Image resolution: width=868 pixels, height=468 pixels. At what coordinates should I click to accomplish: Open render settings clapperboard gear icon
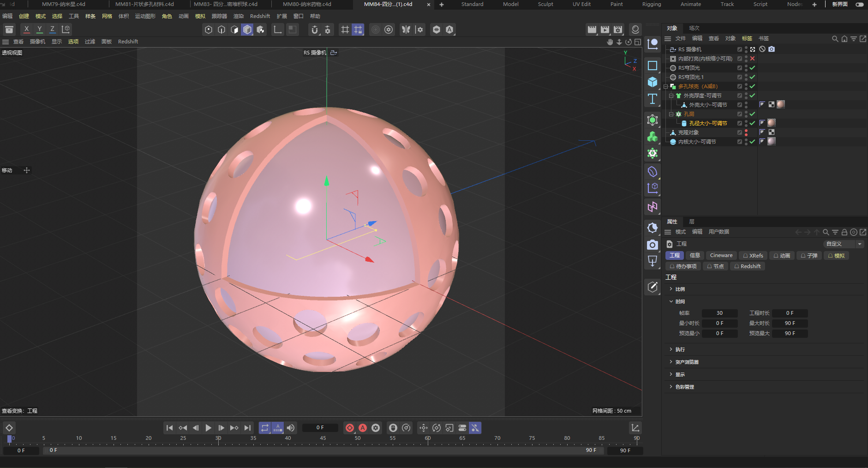click(618, 30)
